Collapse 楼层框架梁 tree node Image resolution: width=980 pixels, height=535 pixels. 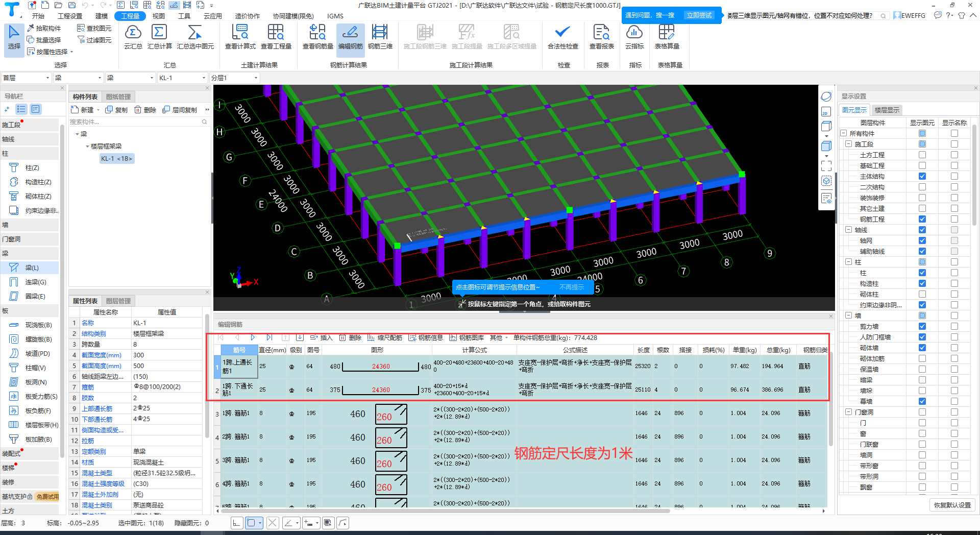point(87,147)
